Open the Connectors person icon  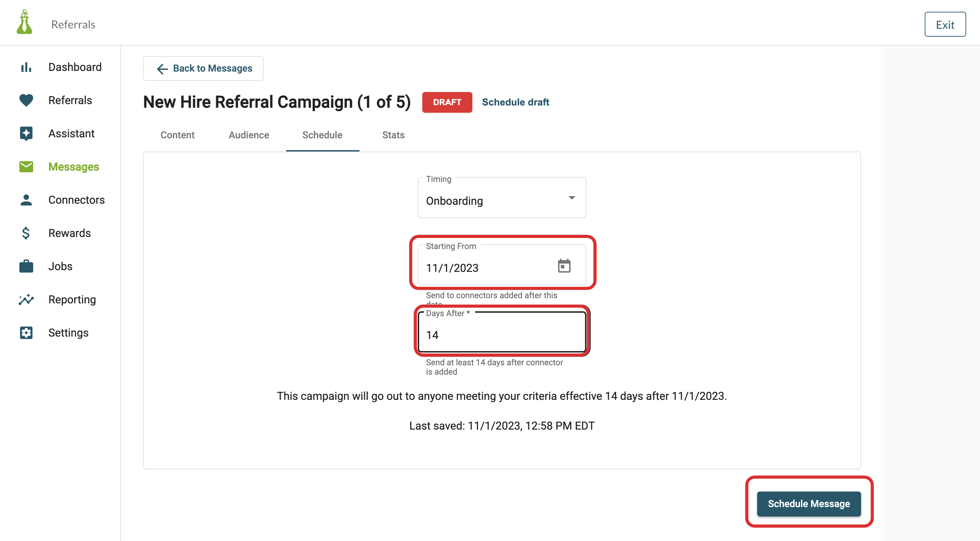click(x=26, y=200)
